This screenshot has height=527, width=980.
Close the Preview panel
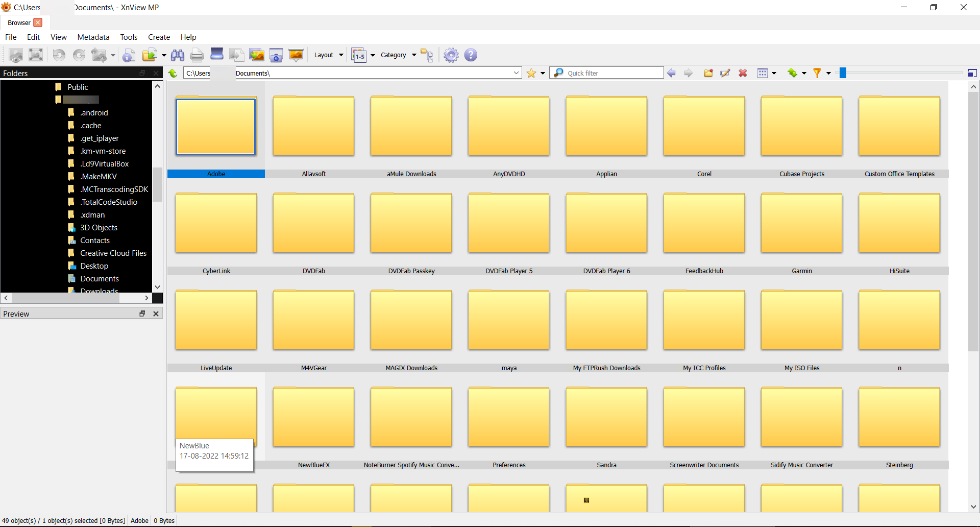click(156, 314)
